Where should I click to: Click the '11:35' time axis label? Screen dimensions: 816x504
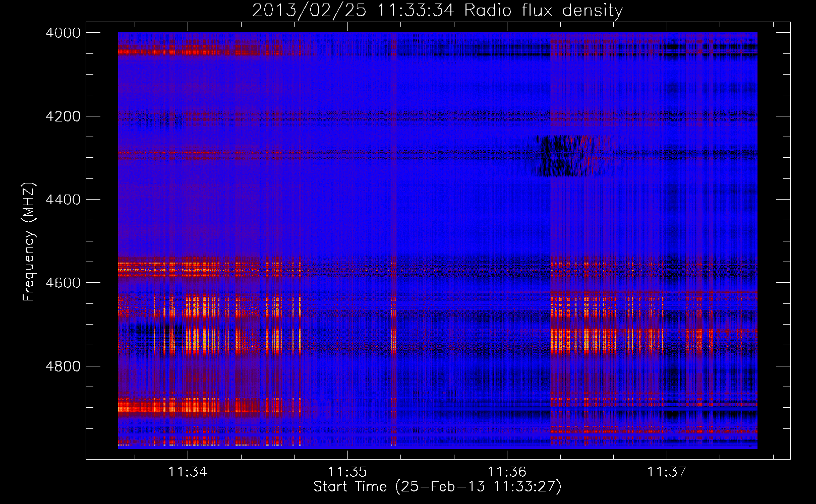click(x=347, y=472)
